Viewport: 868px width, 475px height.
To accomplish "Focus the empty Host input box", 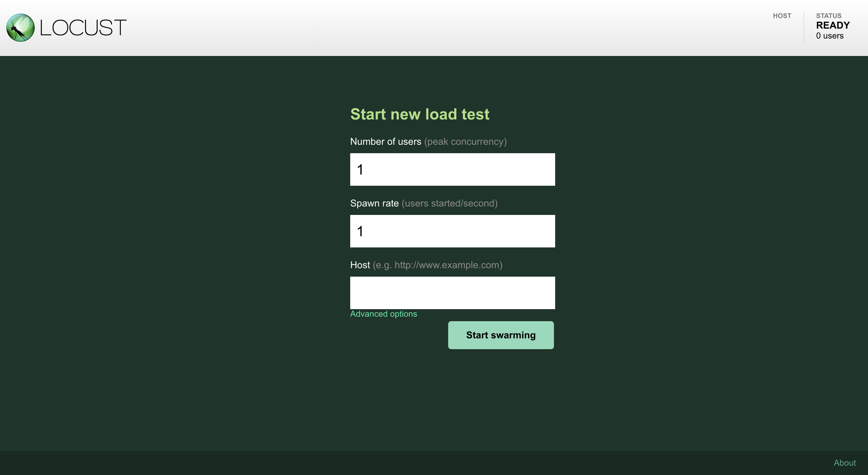I will tap(452, 293).
